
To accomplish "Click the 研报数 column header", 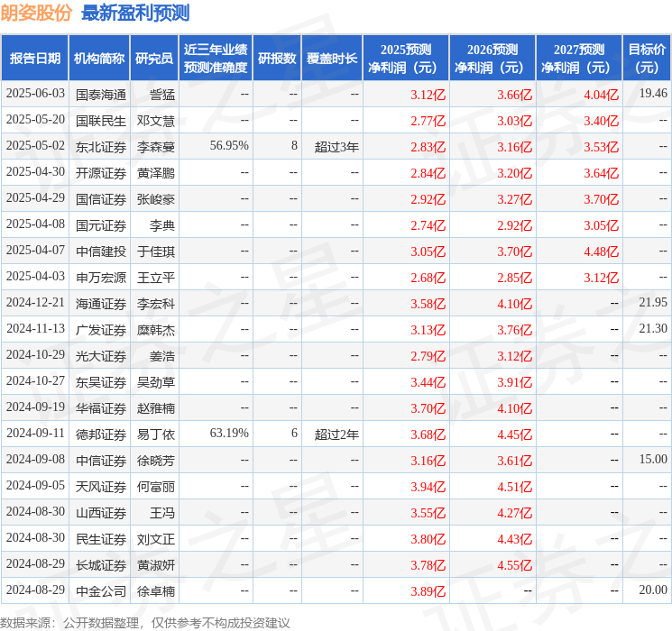I will [x=277, y=59].
